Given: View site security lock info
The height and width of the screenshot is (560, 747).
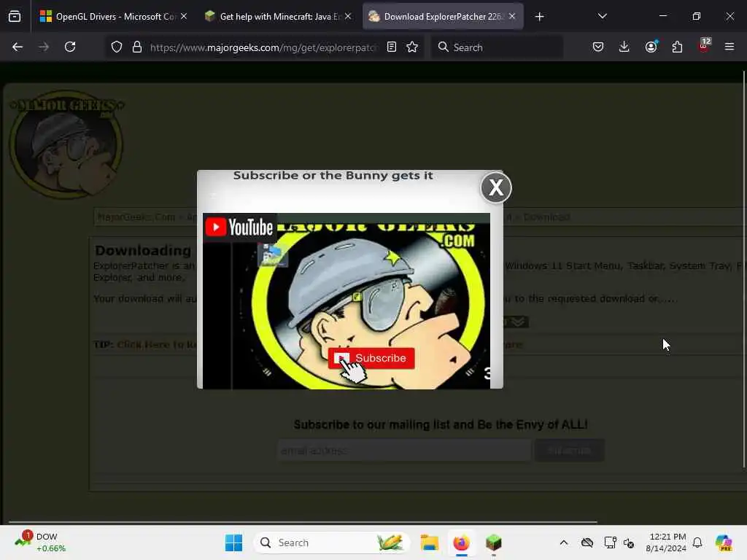Looking at the screenshot, I should pos(137,47).
